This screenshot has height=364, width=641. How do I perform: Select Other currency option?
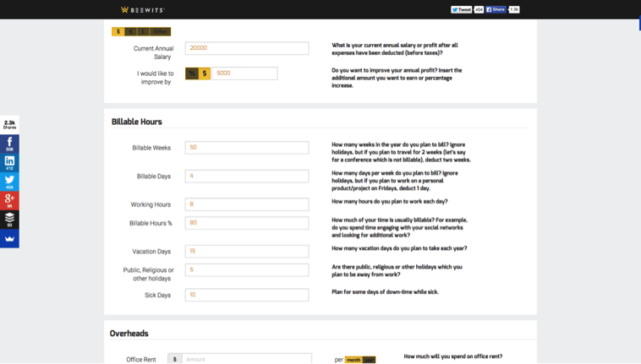(x=160, y=31)
